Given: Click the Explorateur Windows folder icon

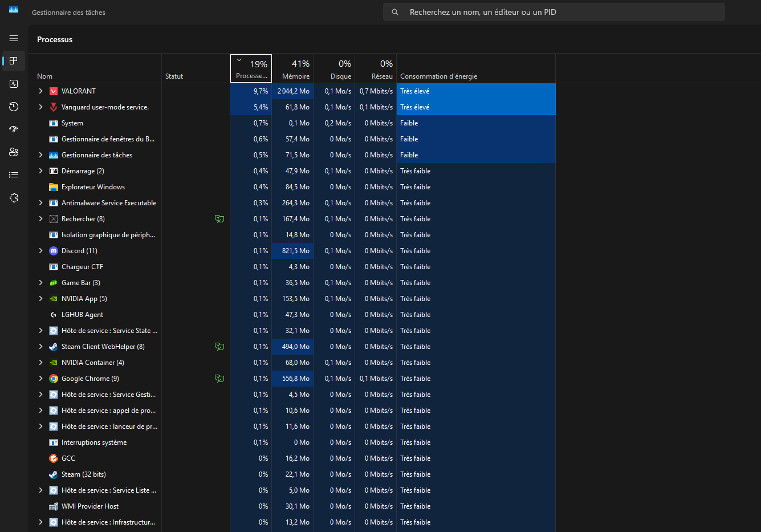Looking at the screenshot, I should click(x=54, y=187).
